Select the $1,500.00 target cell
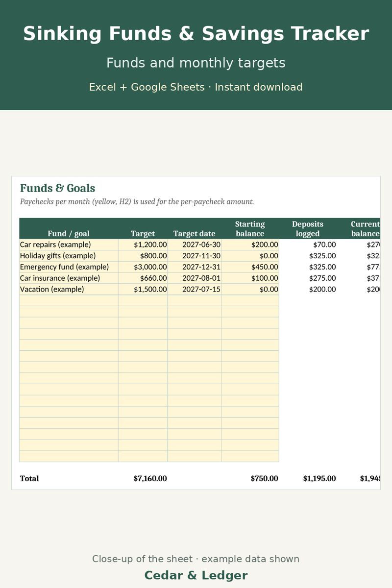The width and height of the screenshot is (392, 588). pos(143,289)
